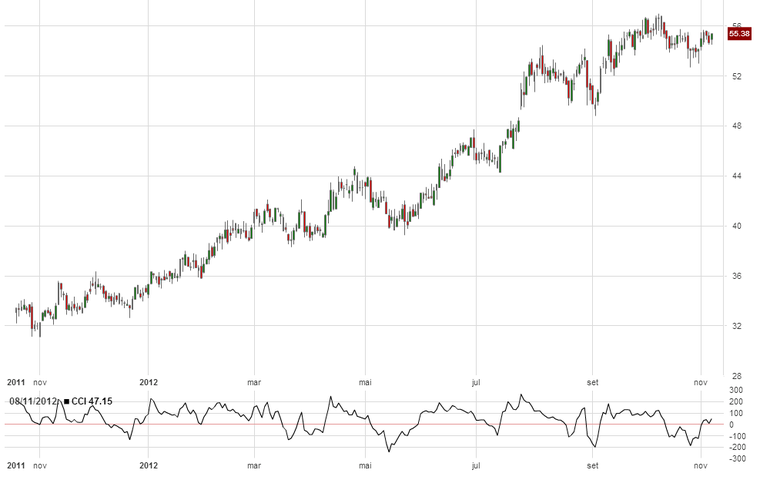This screenshot has height=480, width=770.
Task: Click the 'mai' label under the price chart
Action: 364,381
